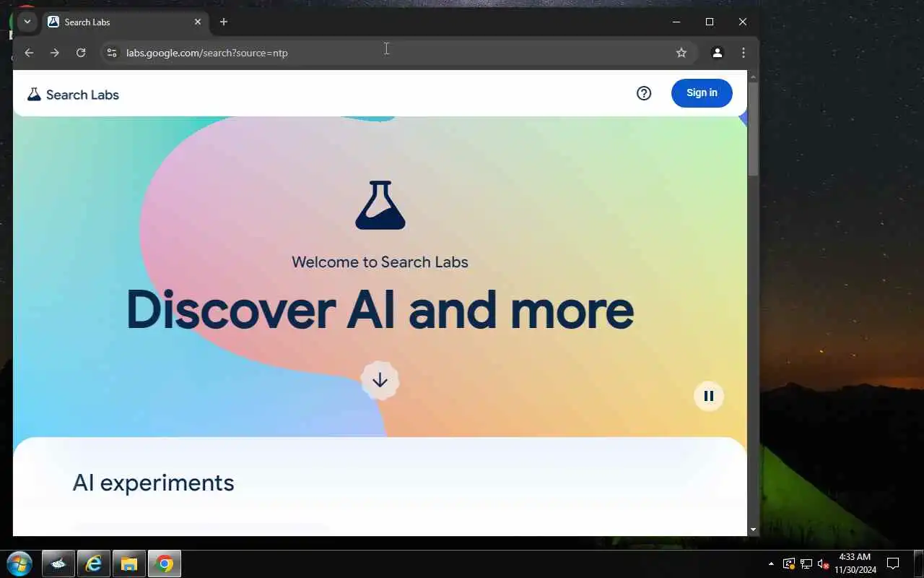
Task: Maximize the Chrome window
Action: coord(710,22)
